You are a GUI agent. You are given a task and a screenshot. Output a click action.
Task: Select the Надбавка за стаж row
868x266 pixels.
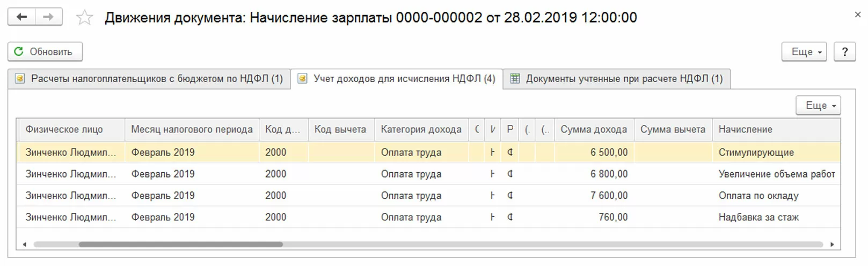(x=758, y=217)
